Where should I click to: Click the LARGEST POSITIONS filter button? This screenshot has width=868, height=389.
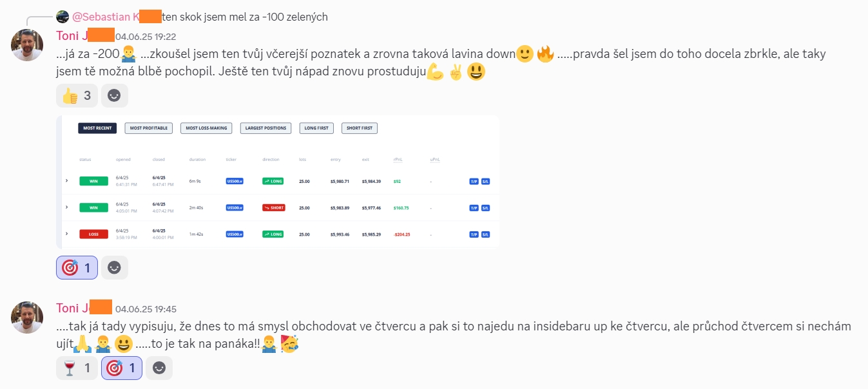coord(266,128)
